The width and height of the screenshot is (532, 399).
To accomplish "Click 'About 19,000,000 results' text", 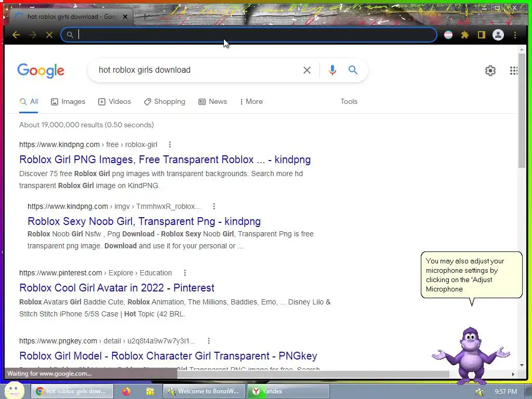I will pyautogui.click(x=87, y=125).
